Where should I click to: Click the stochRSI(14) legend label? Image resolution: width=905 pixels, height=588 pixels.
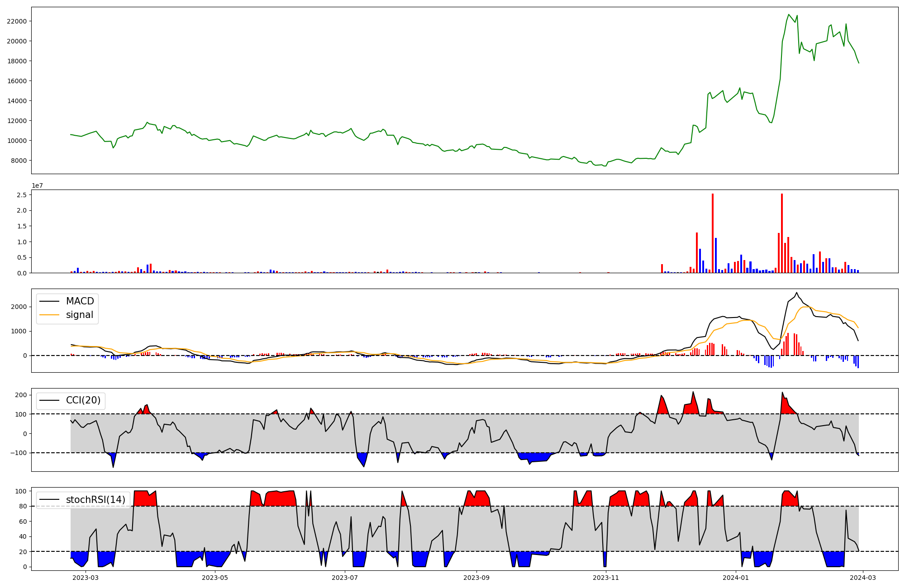pyautogui.click(x=95, y=499)
